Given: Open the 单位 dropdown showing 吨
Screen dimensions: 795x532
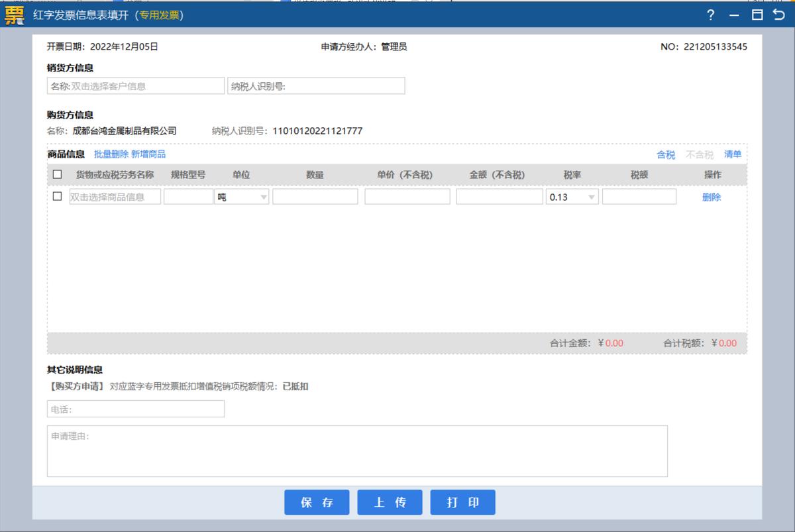Looking at the screenshot, I should (264, 196).
